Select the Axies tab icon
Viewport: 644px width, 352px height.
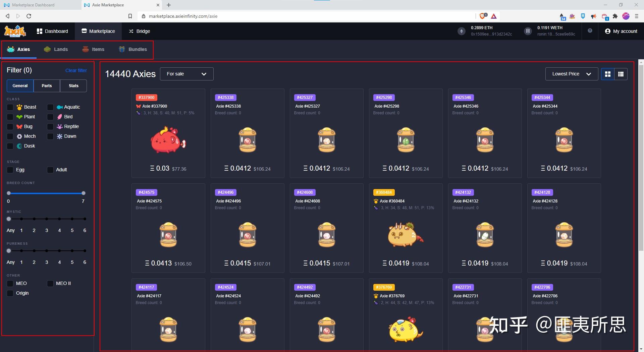[x=10, y=49]
